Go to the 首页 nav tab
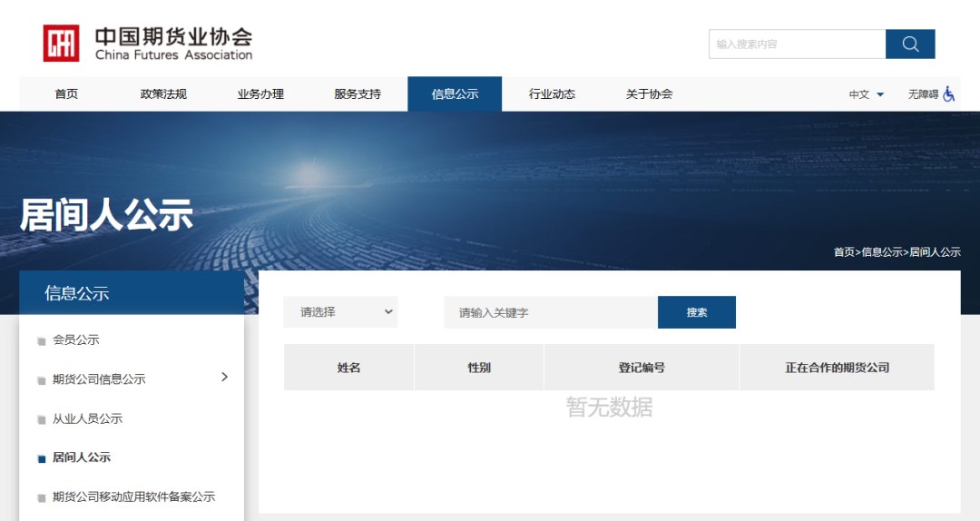Image resolution: width=980 pixels, height=521 pixels. 66,93
